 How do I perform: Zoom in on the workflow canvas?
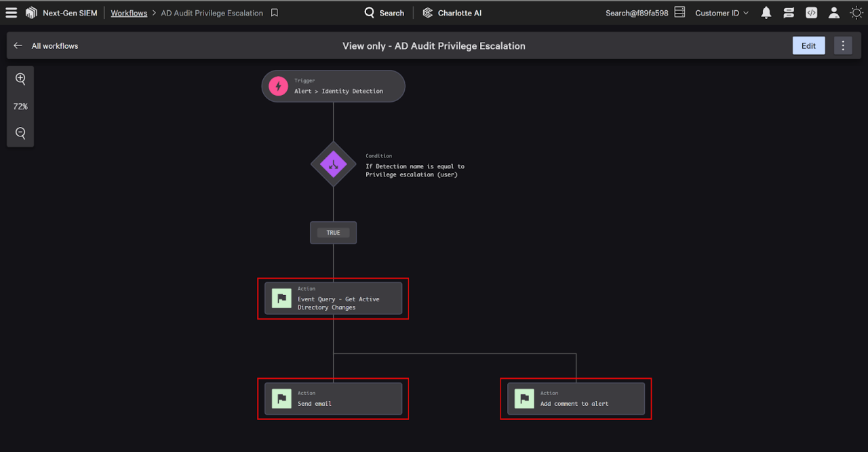(20, 79)
